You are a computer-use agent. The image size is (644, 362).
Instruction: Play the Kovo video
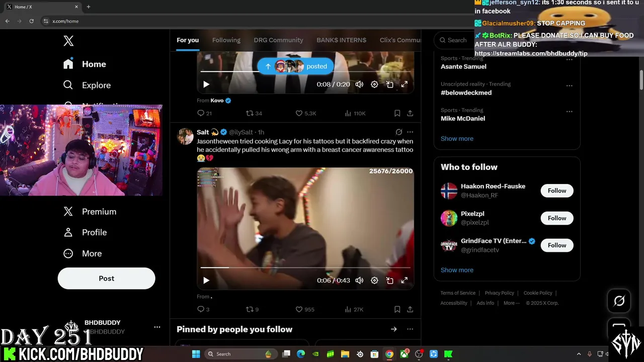coord(206,84)
